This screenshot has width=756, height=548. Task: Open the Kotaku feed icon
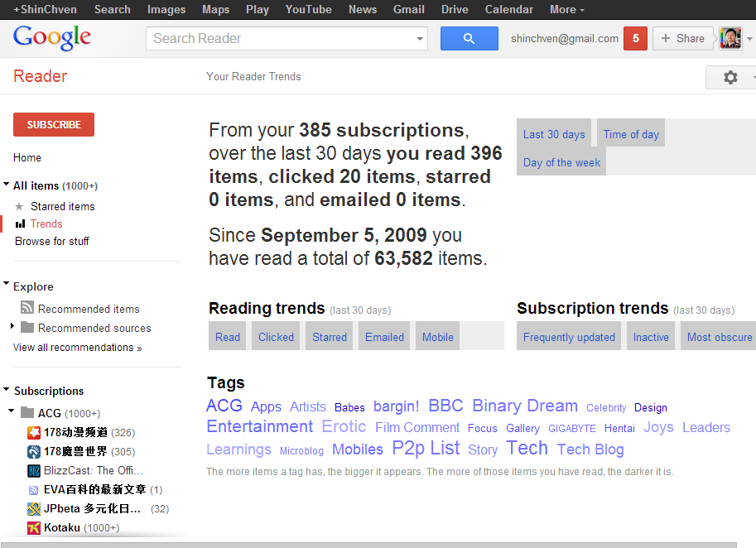34,528
